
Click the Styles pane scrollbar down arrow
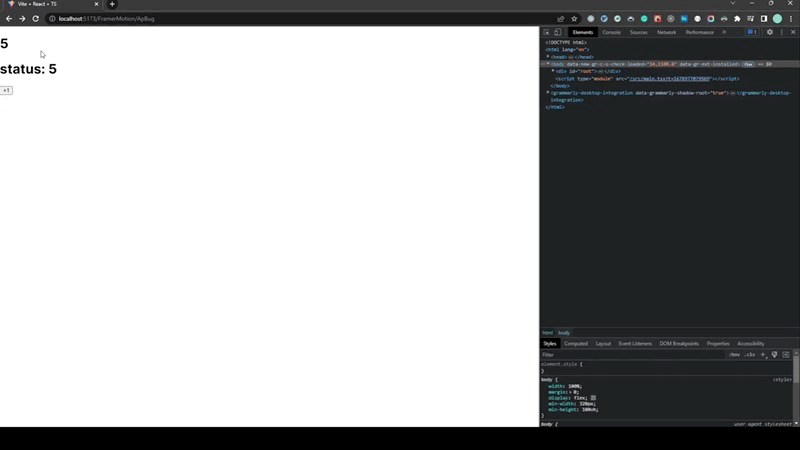click(796, 423)
